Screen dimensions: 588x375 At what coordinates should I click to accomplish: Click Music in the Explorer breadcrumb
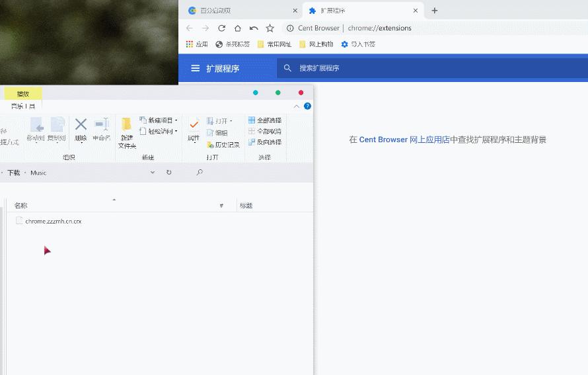coord(38,173)
